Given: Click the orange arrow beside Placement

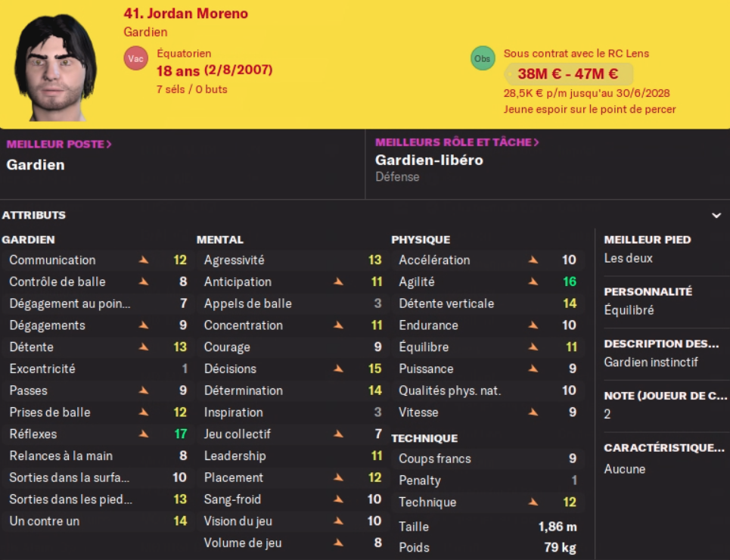Looking at the screenshot, I should pyautogui.click(x=338, y=478).
